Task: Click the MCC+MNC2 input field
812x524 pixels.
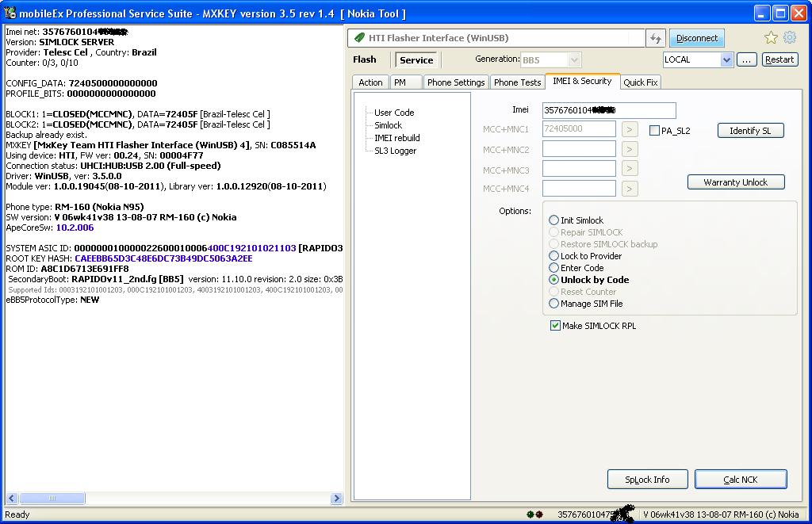Action: (x=579, y=150)
